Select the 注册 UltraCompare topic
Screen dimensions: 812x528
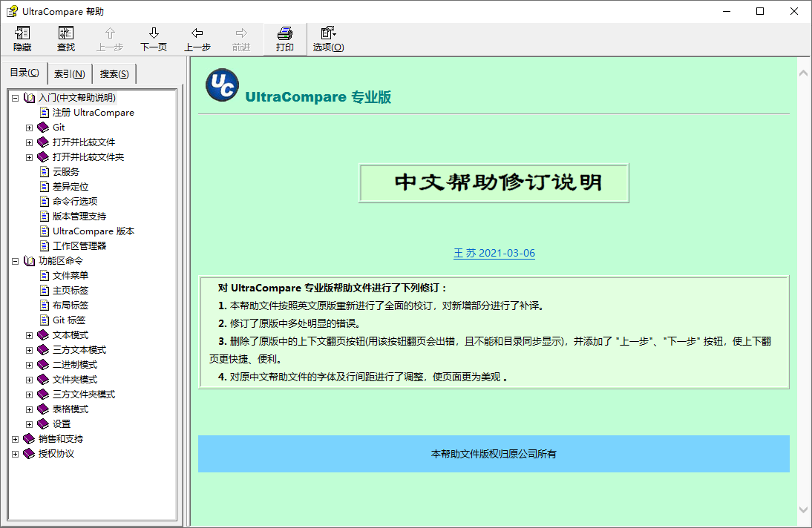point(93,113)
